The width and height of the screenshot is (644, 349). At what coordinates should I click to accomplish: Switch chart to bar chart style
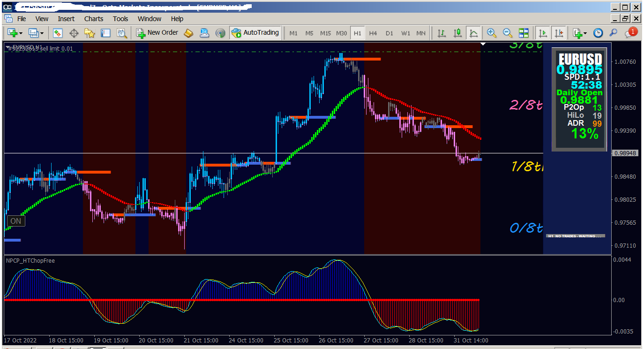click(442, 33)
